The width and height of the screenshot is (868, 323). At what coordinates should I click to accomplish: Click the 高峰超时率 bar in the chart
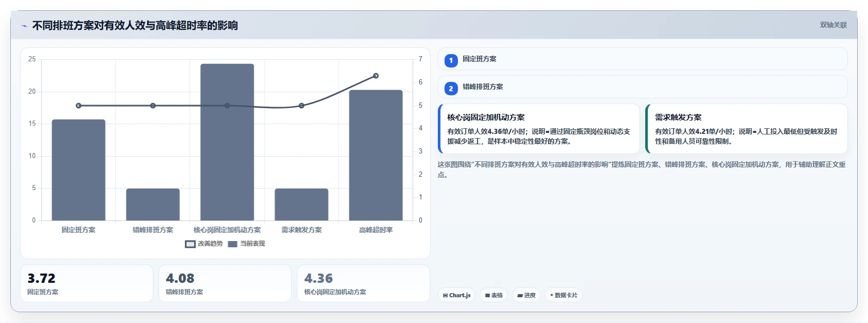[x=376, y=155]
